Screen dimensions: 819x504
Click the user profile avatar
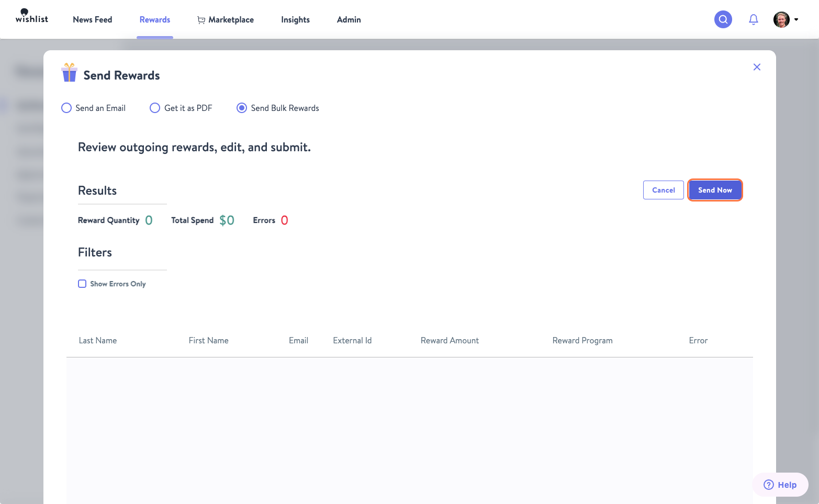pyautogui.click(x=781, y=19)
